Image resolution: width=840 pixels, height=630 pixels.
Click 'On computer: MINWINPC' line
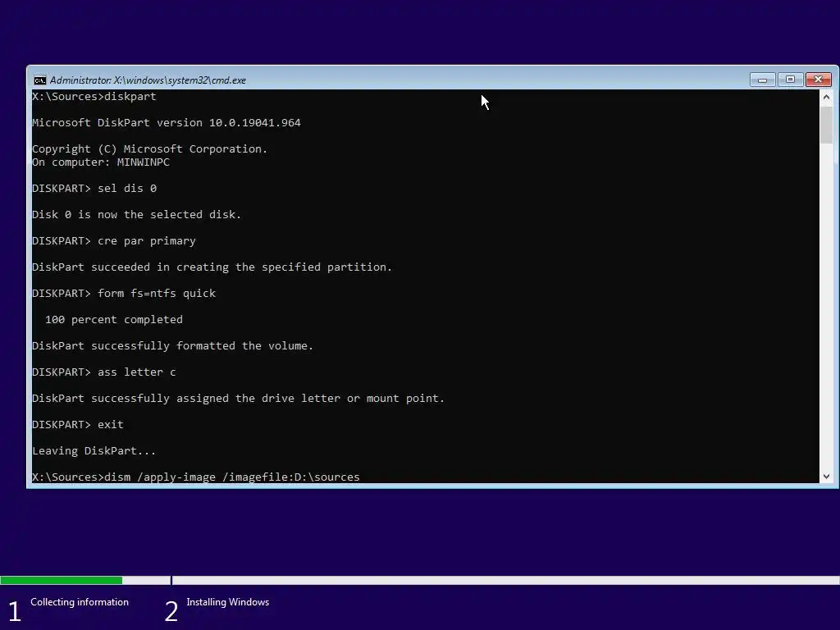tap(101, 162)
